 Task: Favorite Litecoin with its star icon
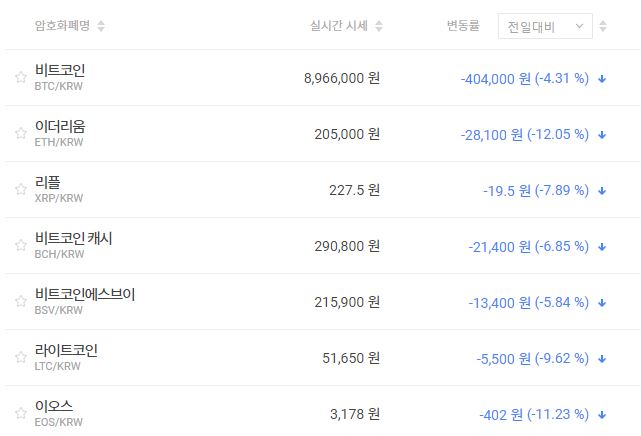[x=20, y=357]
